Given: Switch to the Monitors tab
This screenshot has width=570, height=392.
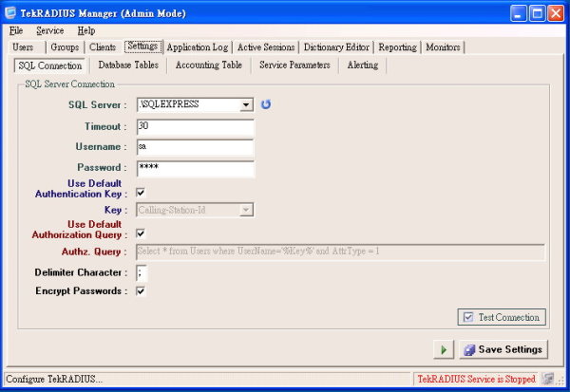Looking at the screenshot, I should 443,47.
